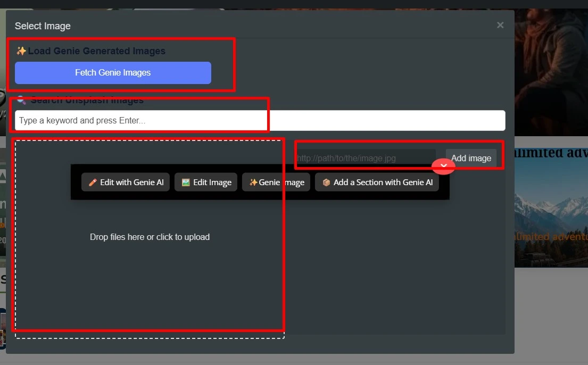Viewport: 588px width, 365px height.
Task: Click the pencil icon for Edit with Genie AI
Action: (x=93, y=182)
